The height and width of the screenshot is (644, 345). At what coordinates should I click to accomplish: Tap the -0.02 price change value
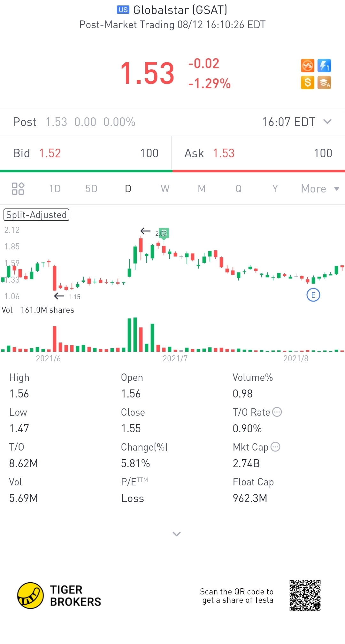204,64
